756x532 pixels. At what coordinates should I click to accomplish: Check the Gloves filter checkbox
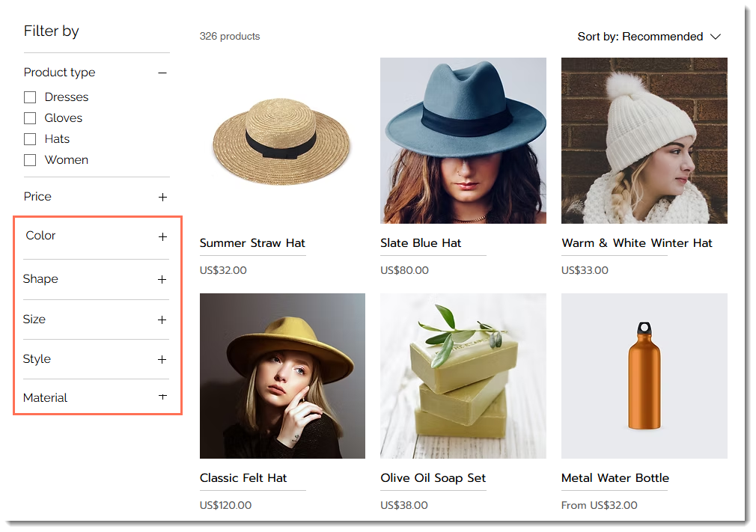click(x=30, y=117)
